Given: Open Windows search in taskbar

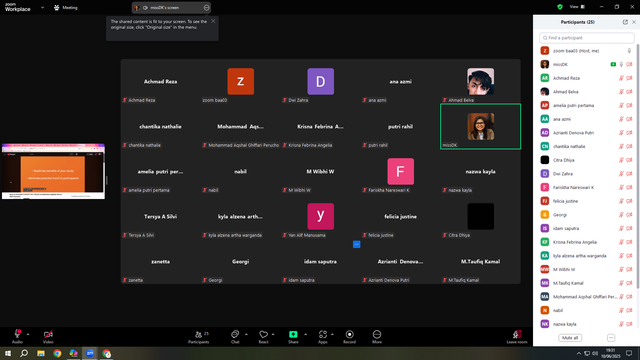Looking at the screenshot, I should click(24, 353).
